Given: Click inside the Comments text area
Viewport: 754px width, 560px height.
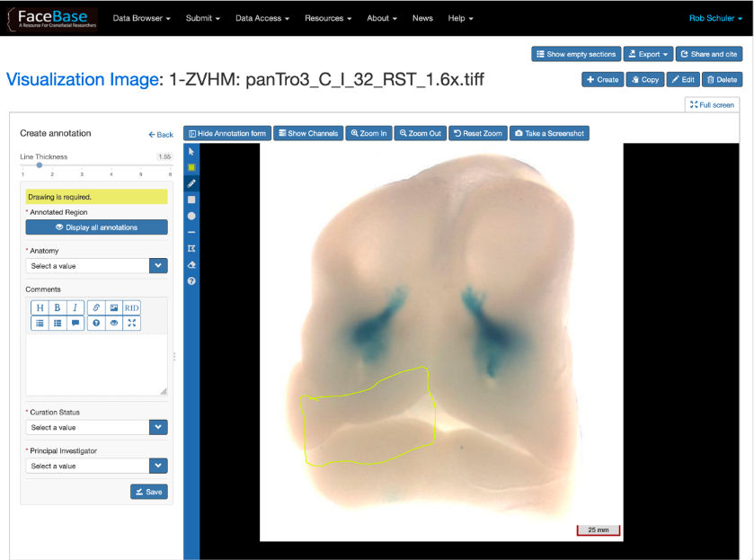Looking at the screenshot, I should point(96,362).
